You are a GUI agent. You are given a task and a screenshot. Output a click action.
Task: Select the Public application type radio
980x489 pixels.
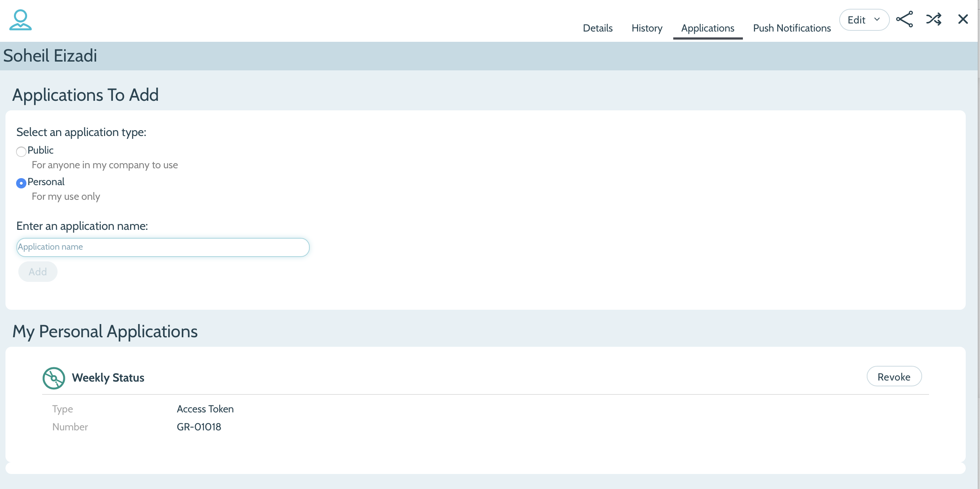point(21,151)
